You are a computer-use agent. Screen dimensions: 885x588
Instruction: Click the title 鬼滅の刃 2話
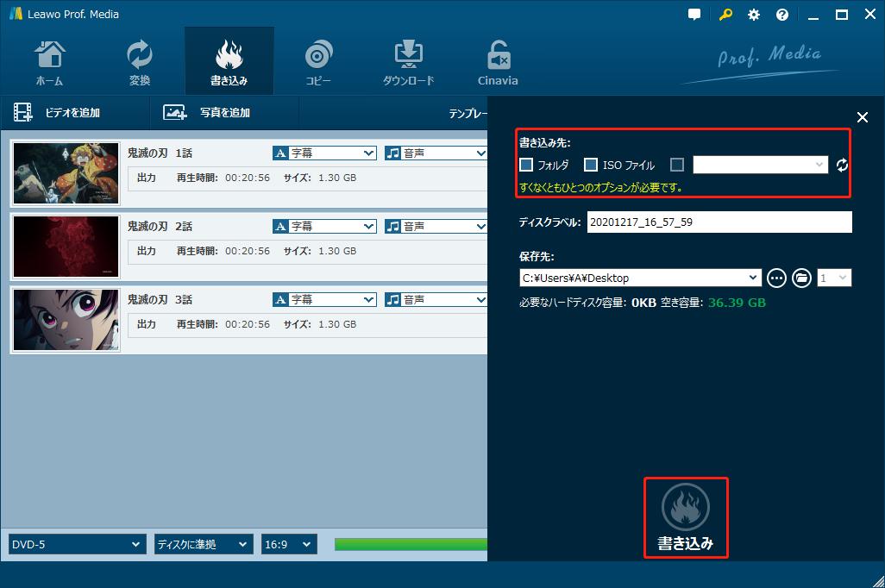pos(160,226)
